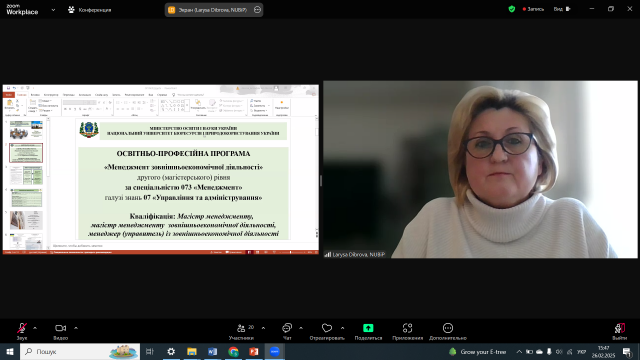Switch to Zoom app on the taskbar
Image resolution: width=640 pixels, height=360 pixels.
pos(275,351)
